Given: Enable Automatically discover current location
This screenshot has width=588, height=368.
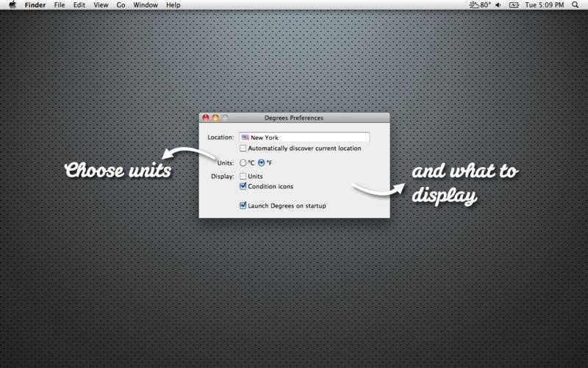Looking at the screenshot, I should [x=243, y=149].
